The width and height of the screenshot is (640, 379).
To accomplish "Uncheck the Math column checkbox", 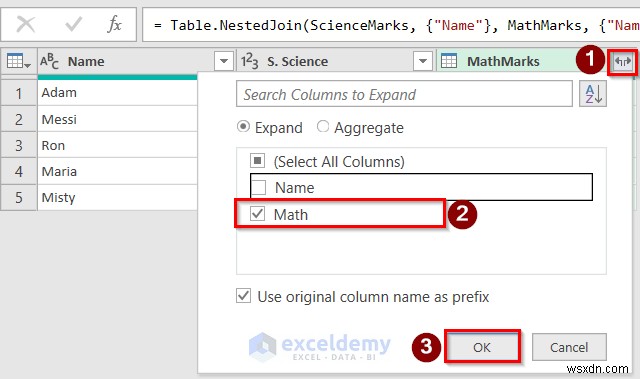I will pyautogui.click(x=258, y=213).
